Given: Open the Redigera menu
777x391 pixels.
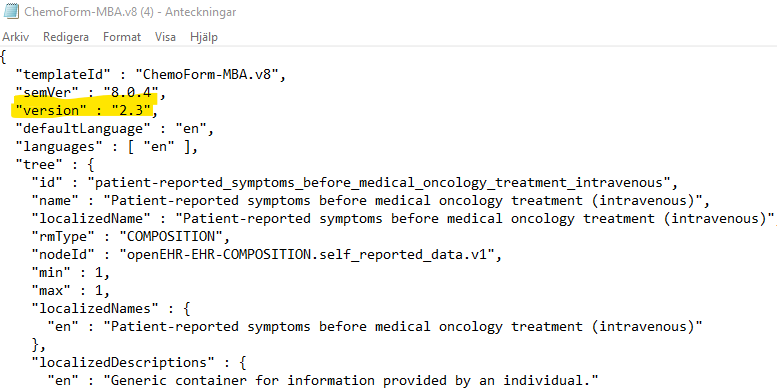Looking at the screenshot, I should [x=66, y=37].
